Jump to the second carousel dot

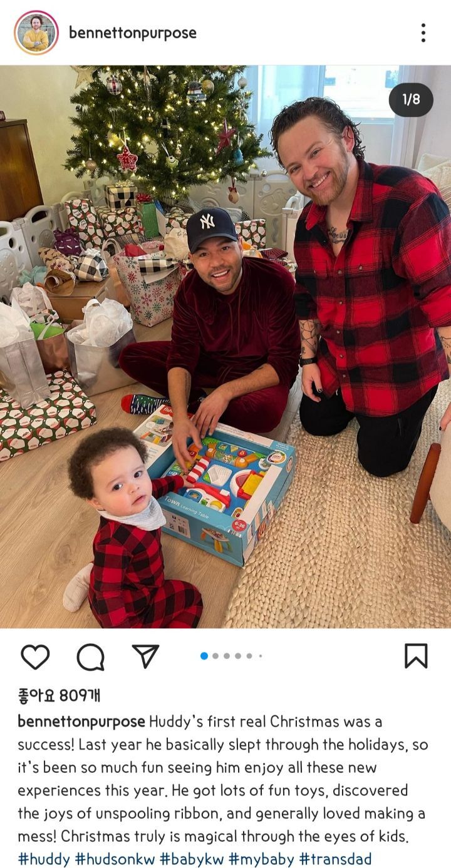pyautogui.click(x=215, y=656)
